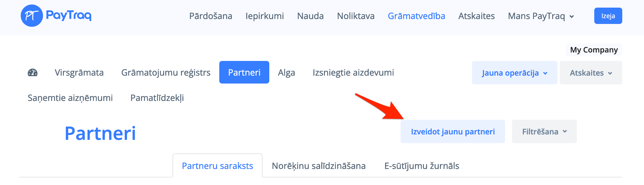Switch to the Virsgrāmata tab
The height and width of the screenshot is (185, 644).
79,73
